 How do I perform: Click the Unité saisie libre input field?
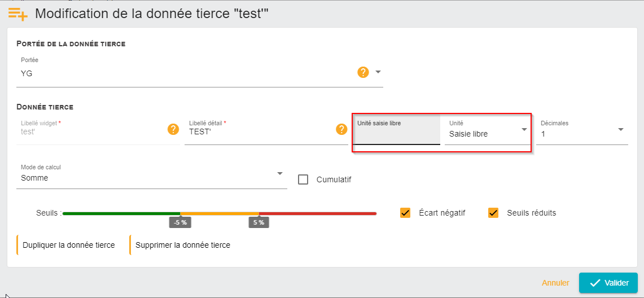397,129
